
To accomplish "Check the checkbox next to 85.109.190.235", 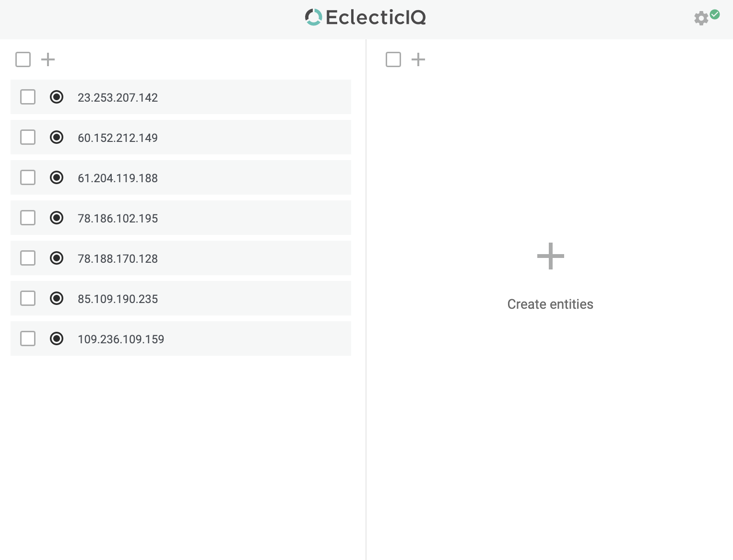I will (28, 298).
